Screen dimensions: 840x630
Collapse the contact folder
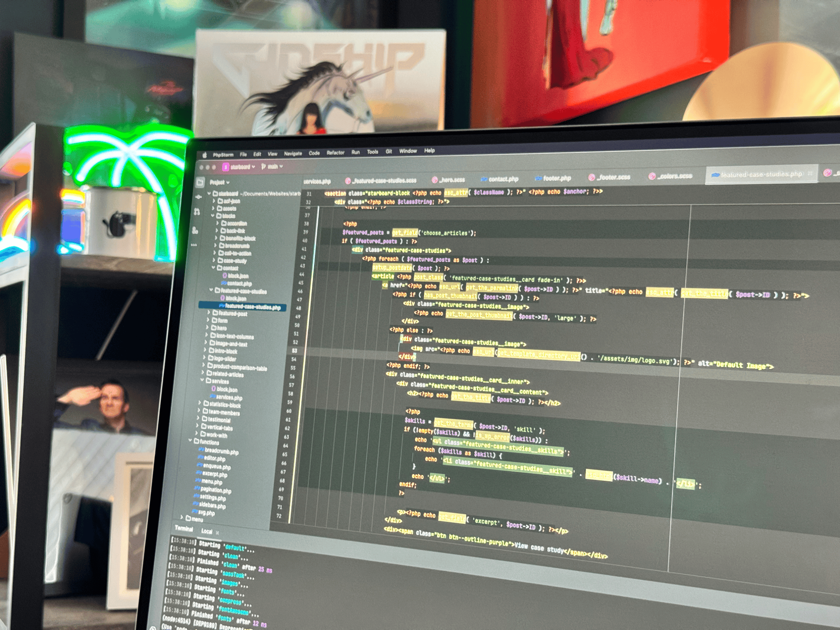(x=213, y=268)
